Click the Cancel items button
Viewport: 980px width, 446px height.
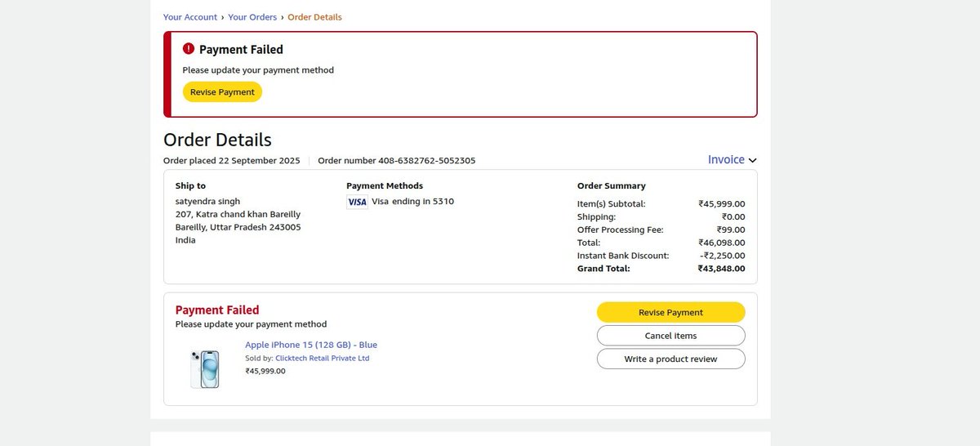[670, 336]
